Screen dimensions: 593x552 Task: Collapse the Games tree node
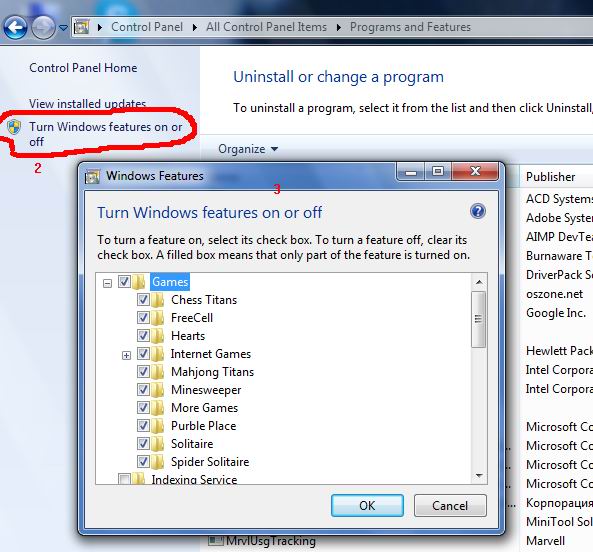107,283
